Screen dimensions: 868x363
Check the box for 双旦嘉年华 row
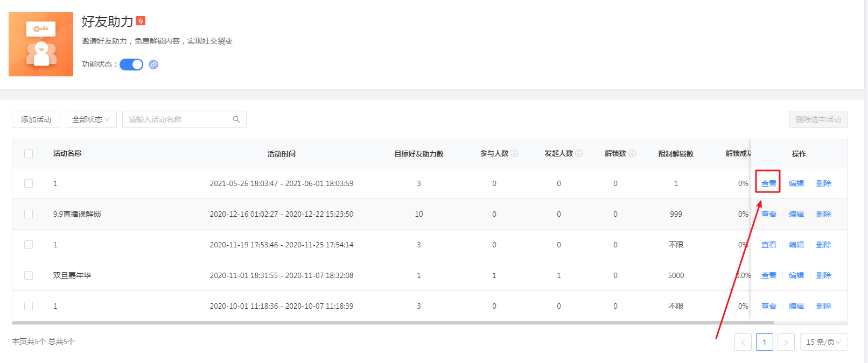pyautogui.click(x=29, y=275)
